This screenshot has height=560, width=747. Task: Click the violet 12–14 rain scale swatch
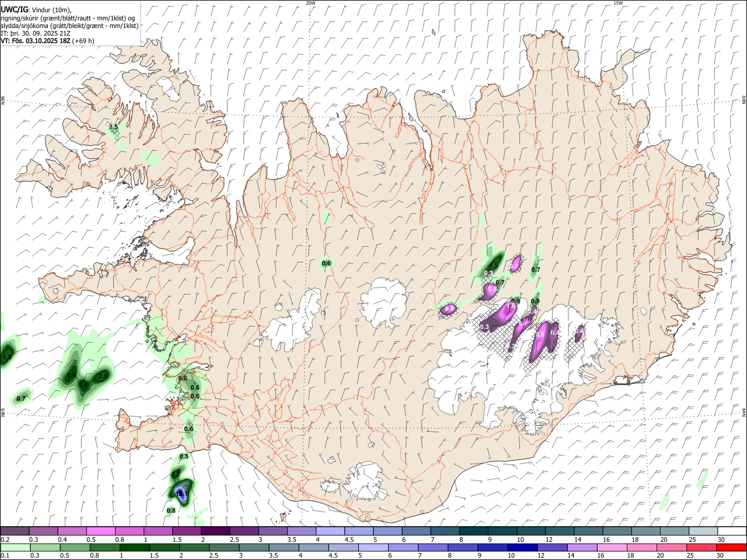[x=551, y=547]
